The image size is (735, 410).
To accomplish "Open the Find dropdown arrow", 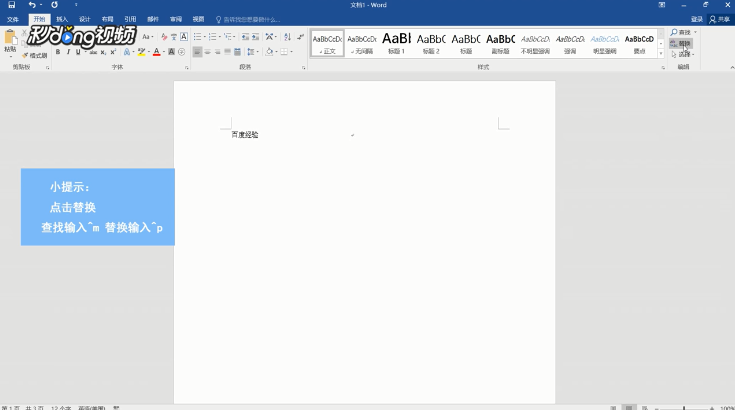I will tap(696, 32).
